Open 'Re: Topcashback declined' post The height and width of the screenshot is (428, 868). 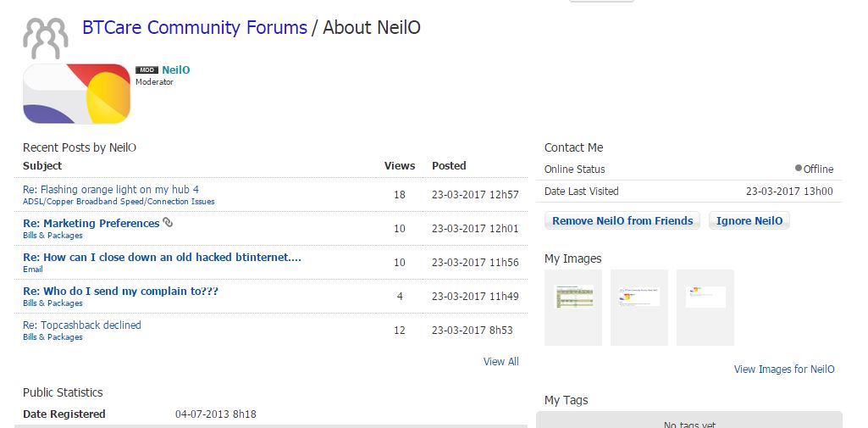(x=82, y=325)
